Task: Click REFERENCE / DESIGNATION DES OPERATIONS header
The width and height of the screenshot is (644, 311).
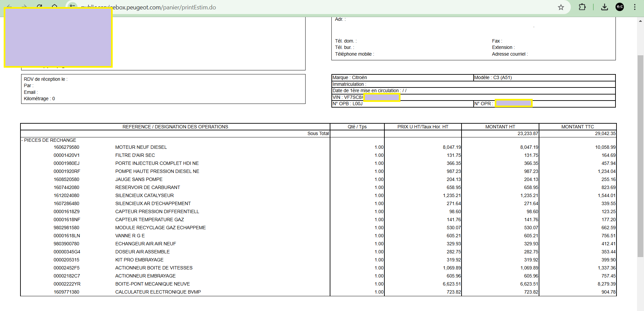Action: (175, 127)
